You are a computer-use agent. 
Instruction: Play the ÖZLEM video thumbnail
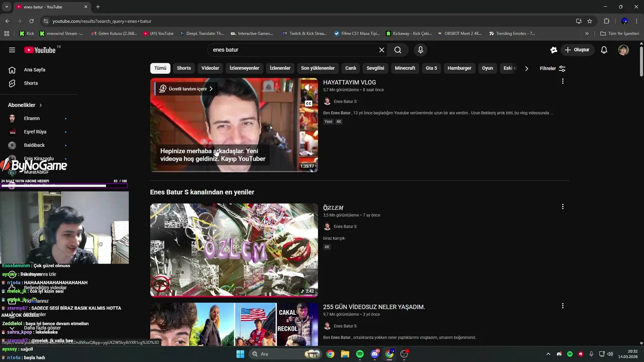click(x=234, y=250)
